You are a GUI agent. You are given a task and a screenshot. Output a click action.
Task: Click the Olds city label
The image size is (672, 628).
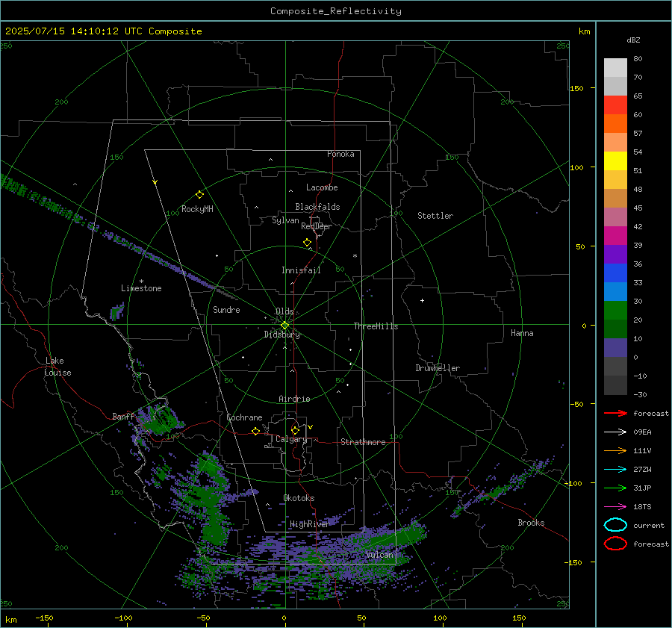284,311
